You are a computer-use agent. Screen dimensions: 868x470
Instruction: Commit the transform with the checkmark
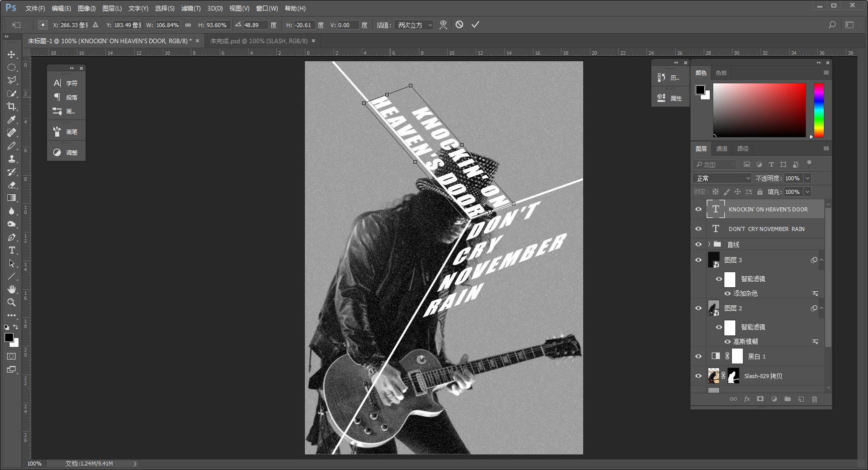475,25
